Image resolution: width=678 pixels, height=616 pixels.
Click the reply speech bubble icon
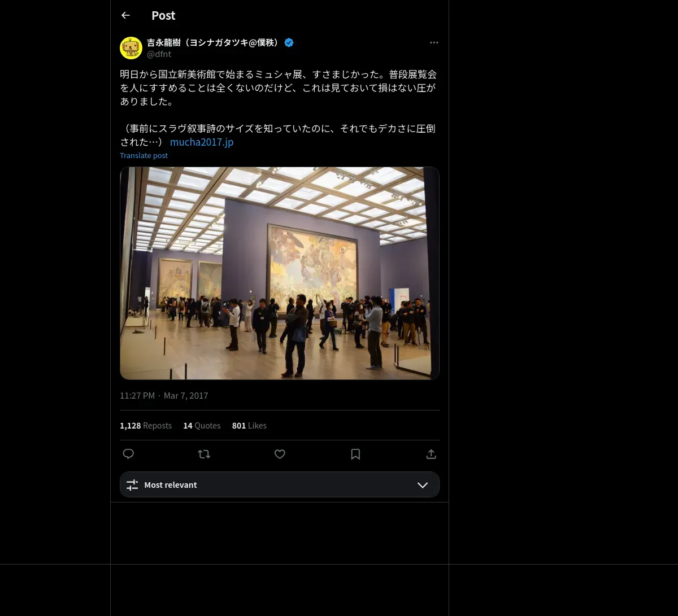(x=128, y=454)
